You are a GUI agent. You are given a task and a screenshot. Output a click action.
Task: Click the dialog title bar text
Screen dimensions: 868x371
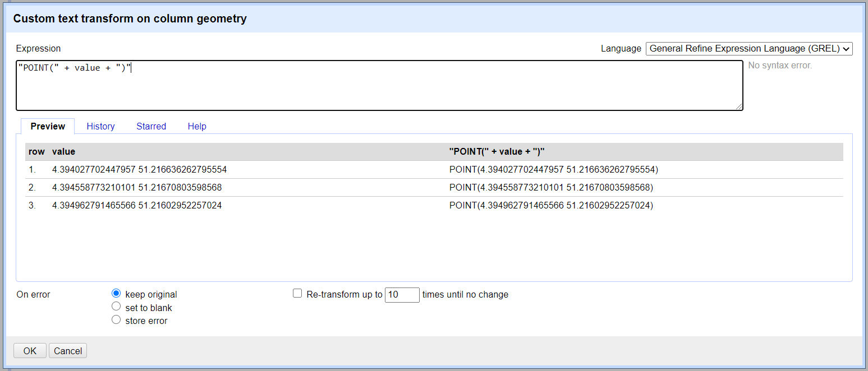[130, 18]
